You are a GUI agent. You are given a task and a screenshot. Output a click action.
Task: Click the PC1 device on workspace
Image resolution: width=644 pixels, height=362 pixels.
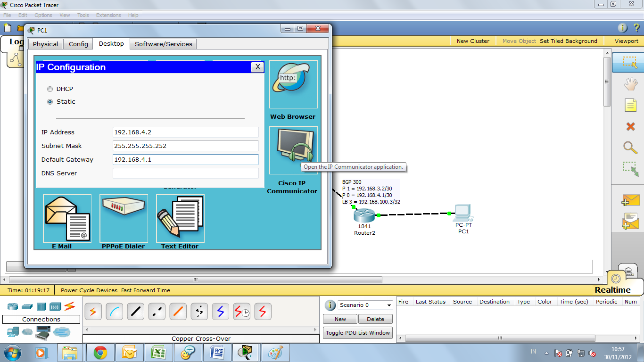coord(463,213)
